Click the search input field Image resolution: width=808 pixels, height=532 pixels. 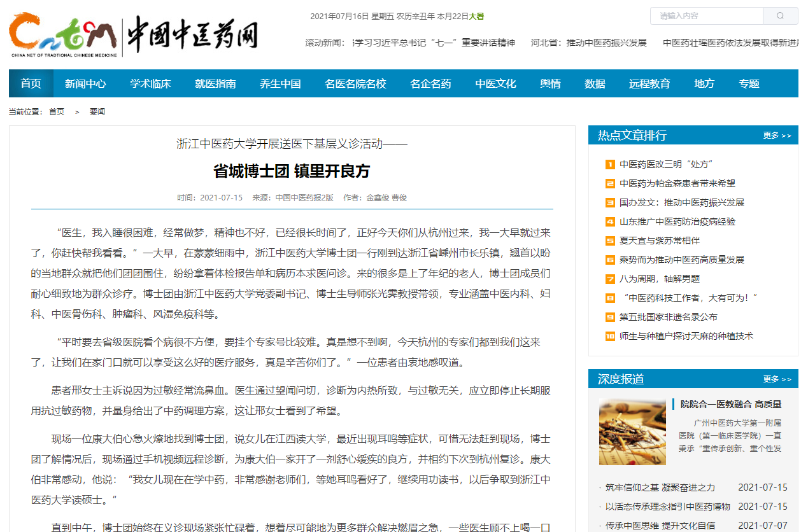pos(707,16)
